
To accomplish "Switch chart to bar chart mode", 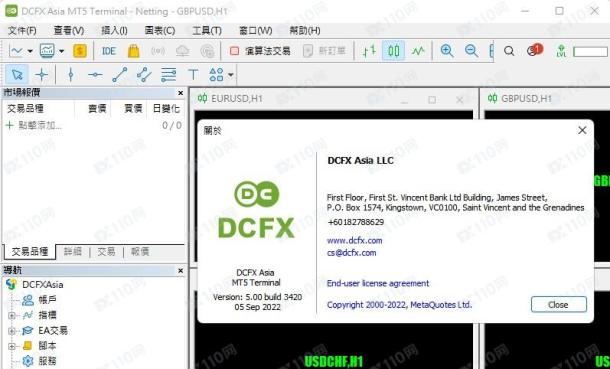I will pyautogui.click(x=369, y=51).
